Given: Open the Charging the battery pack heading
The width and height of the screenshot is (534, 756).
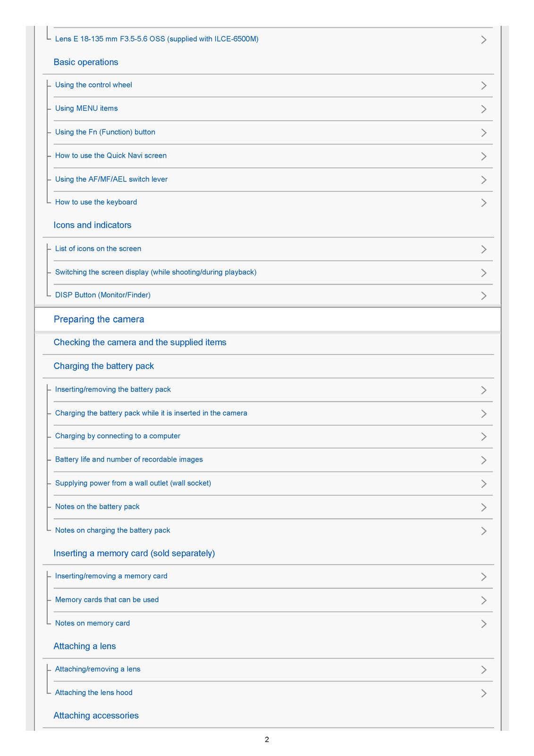Looking at the screenshot, I should [x=104, y=366].
